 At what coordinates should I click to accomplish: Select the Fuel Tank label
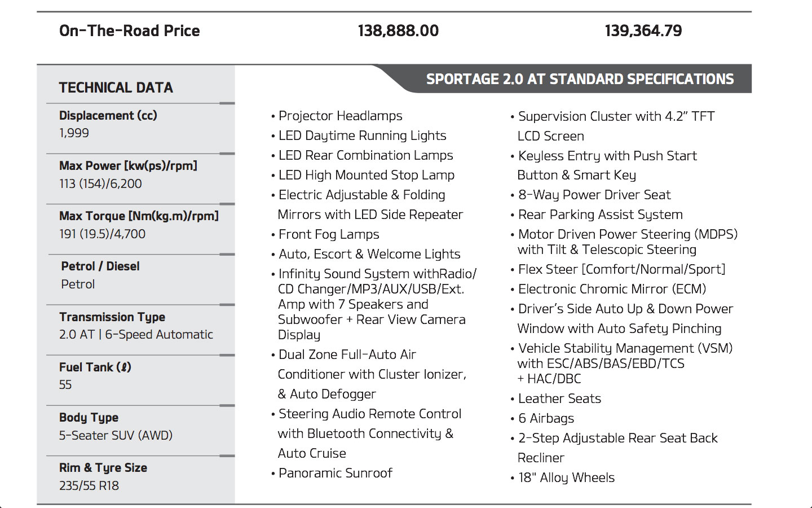95,367
